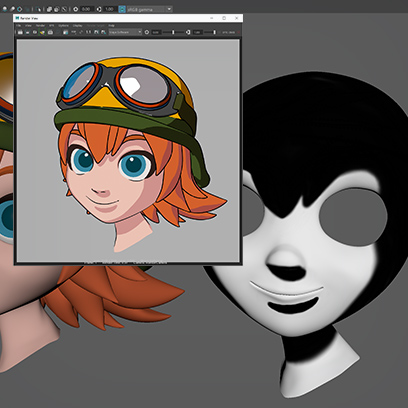This screenshot has height=408, width=408.
Task: Click the exposure icon in Render View toolbar
Action: pos(147,32)
